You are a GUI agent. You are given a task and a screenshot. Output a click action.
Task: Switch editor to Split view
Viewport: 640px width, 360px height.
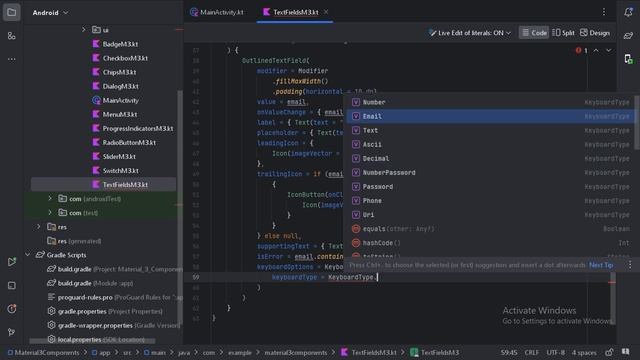coord(563,33)
